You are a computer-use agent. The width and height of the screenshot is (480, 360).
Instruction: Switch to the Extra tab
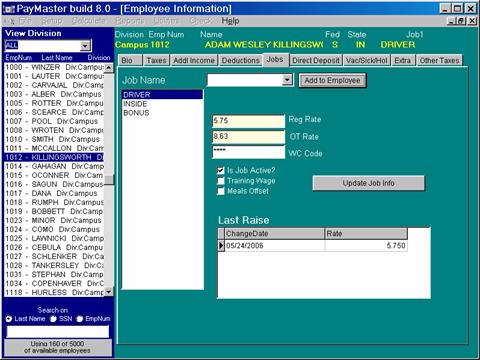pos(403,60)
